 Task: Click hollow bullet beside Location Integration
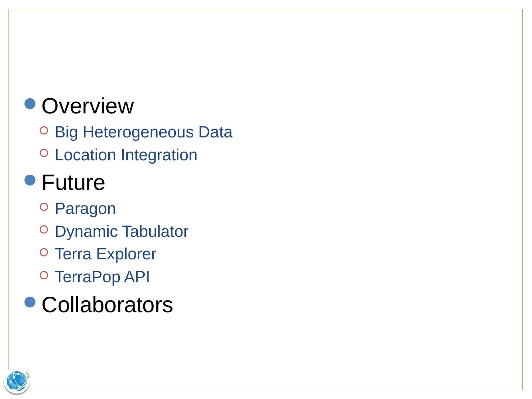click(x=44, y=153)
